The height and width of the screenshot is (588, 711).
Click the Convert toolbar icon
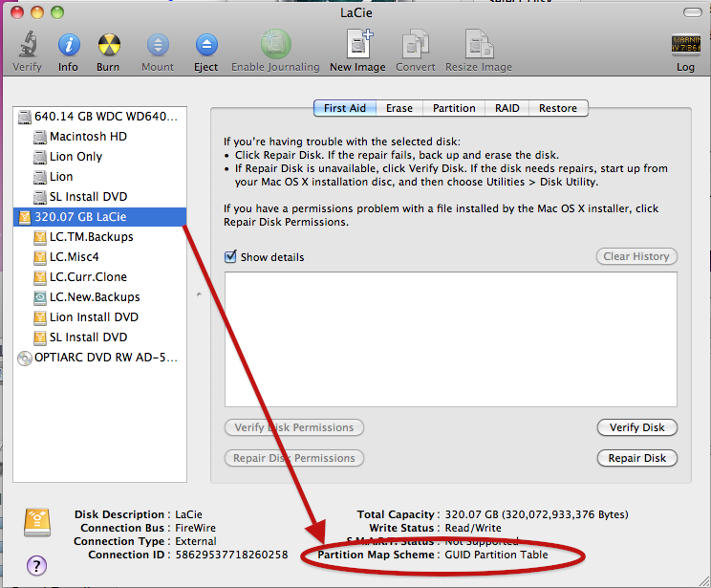tap(416, 44)
